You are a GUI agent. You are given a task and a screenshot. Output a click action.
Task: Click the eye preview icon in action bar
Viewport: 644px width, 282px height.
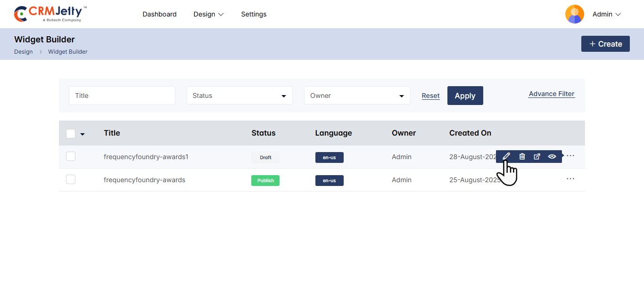pos(552,156)
